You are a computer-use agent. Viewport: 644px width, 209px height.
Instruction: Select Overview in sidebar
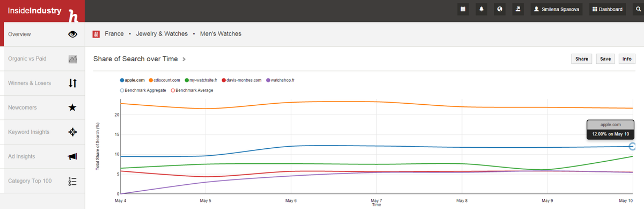[42, 34]
